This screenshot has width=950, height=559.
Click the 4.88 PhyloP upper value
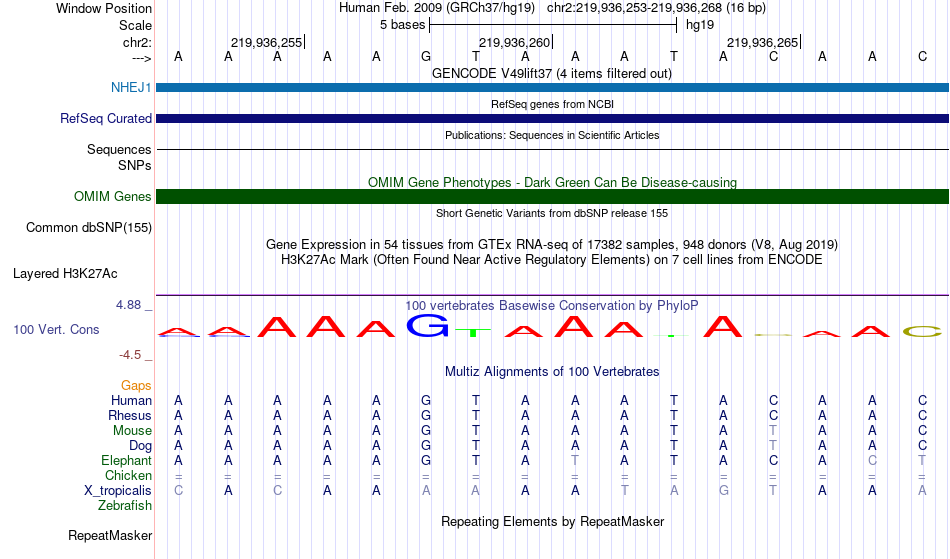(x=128, y=305)
